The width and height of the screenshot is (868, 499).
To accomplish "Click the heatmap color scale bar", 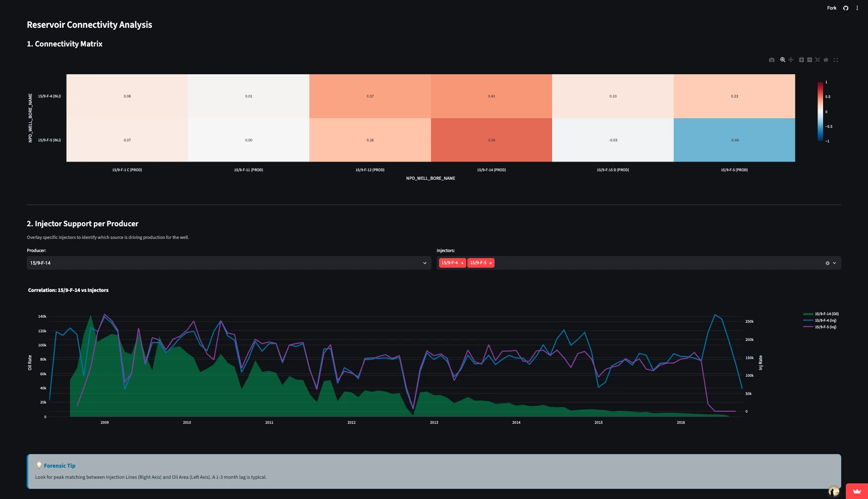I will tap(820, 111).
